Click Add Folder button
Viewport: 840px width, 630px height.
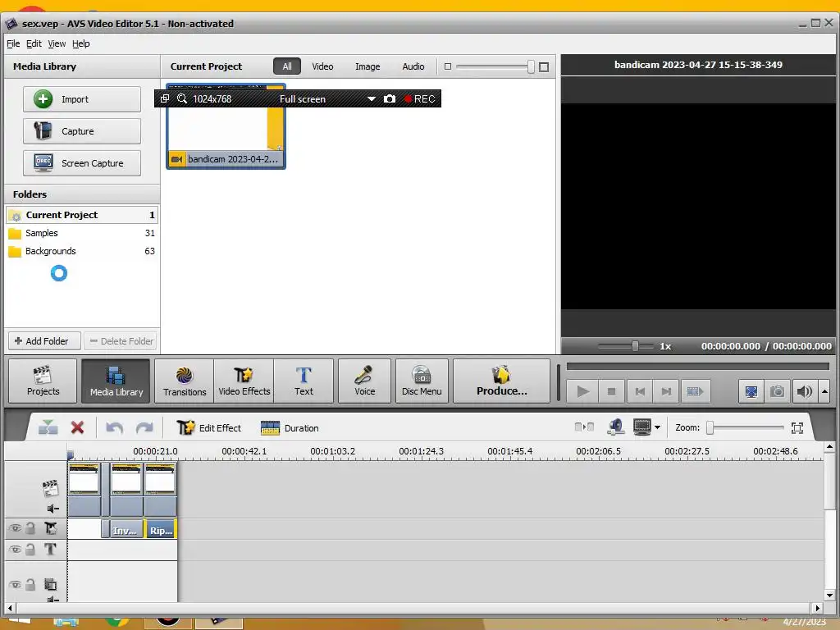pos(44,341)
